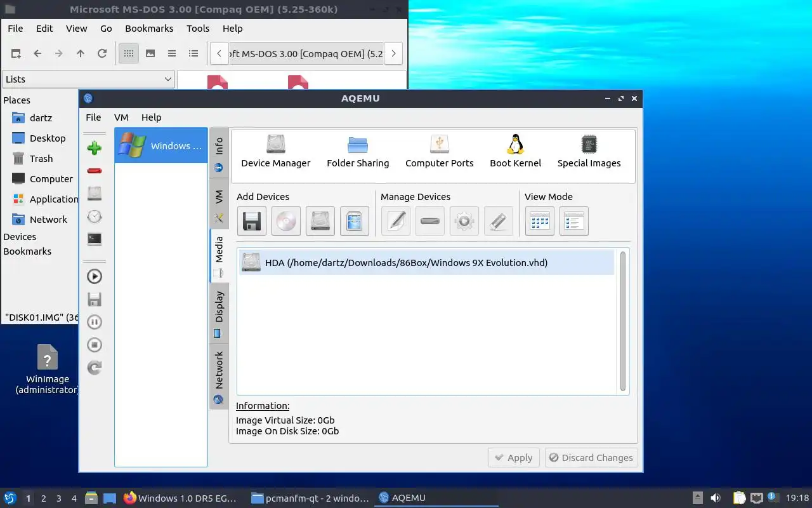Select the Media tab
This screenshot has width=812, height=508.
tap(219, 256)
